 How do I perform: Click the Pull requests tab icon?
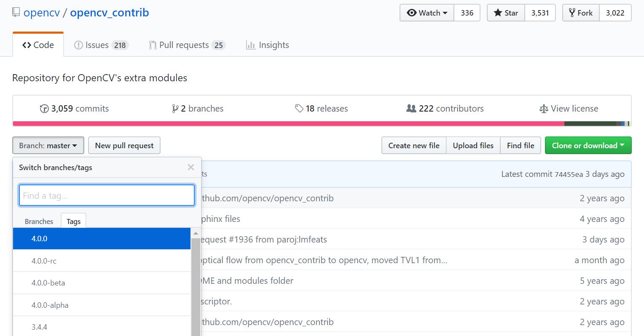[x=153, y=45]
